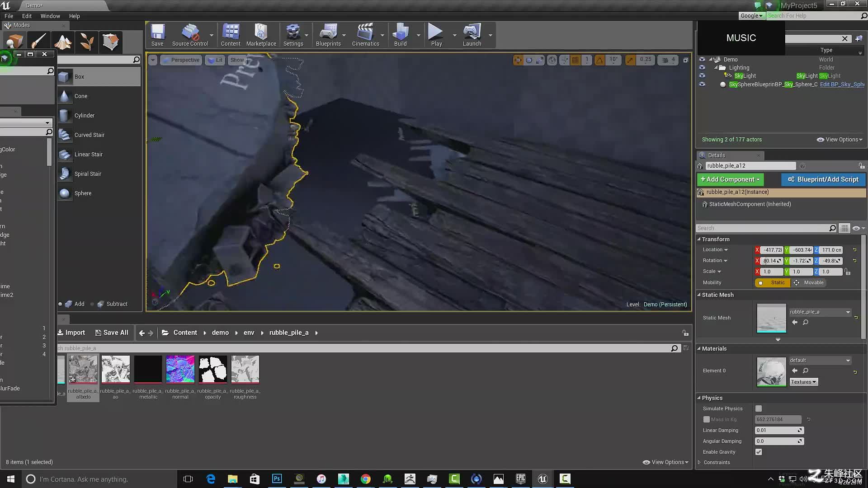Screen dimensions: 868x488
Task: Enable Simulate Physics checkbox
Action: click(x=759, y=408)
